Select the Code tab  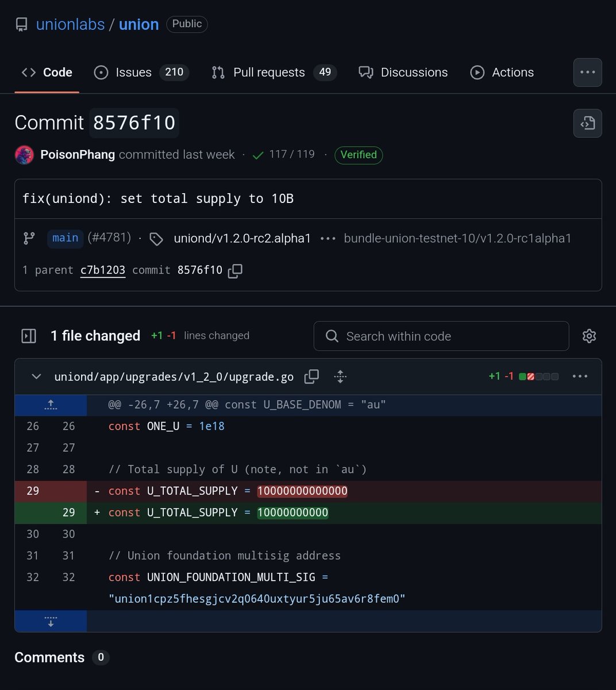tap(47, 72)
